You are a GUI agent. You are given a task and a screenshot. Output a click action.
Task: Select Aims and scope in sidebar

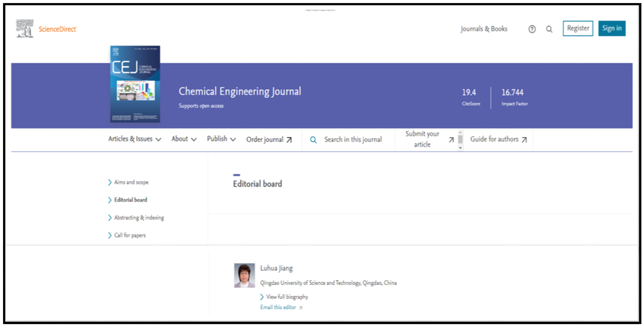point(131,182)
